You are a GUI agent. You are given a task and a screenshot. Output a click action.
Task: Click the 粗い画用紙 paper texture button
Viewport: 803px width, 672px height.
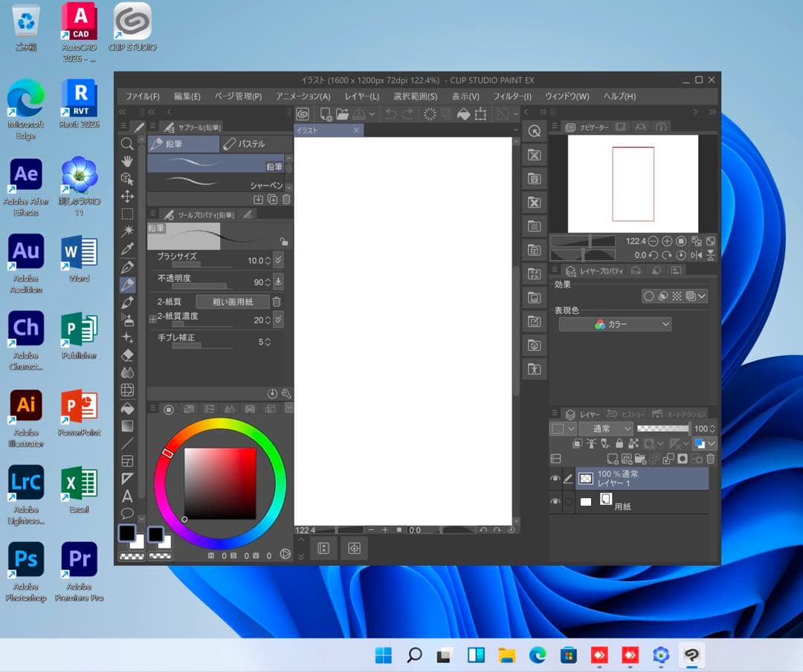pos(232,302)
